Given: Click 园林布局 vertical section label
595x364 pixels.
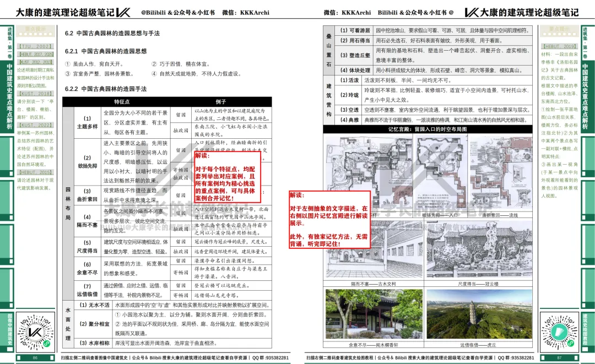Looking at the screenshot, I should pyautogui.click(x=68, y=203).
